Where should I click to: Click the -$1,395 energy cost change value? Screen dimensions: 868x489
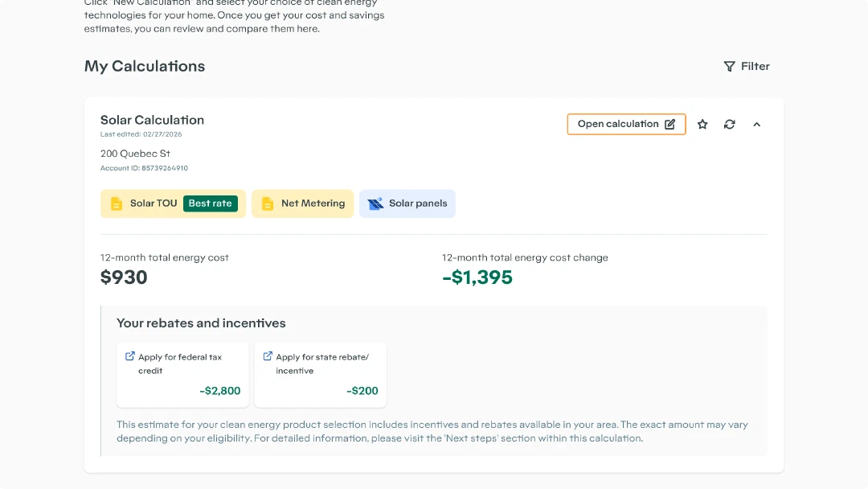[x=477, y=277]
